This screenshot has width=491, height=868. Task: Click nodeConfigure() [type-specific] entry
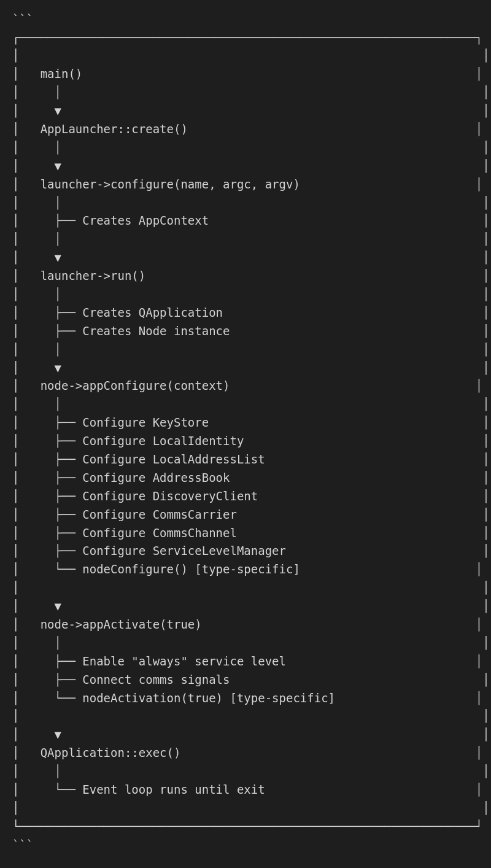(x=191, y=570)
